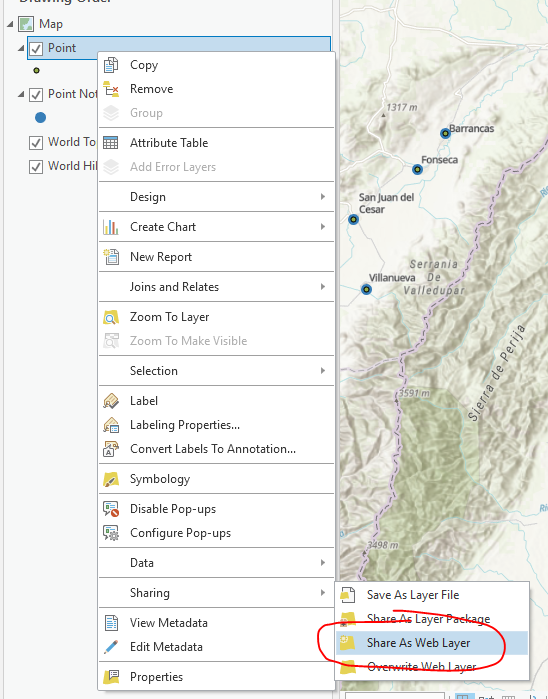548x699 pixels.
Task: Choose Edit Metadata menu entry
Action: pos(216,647)
